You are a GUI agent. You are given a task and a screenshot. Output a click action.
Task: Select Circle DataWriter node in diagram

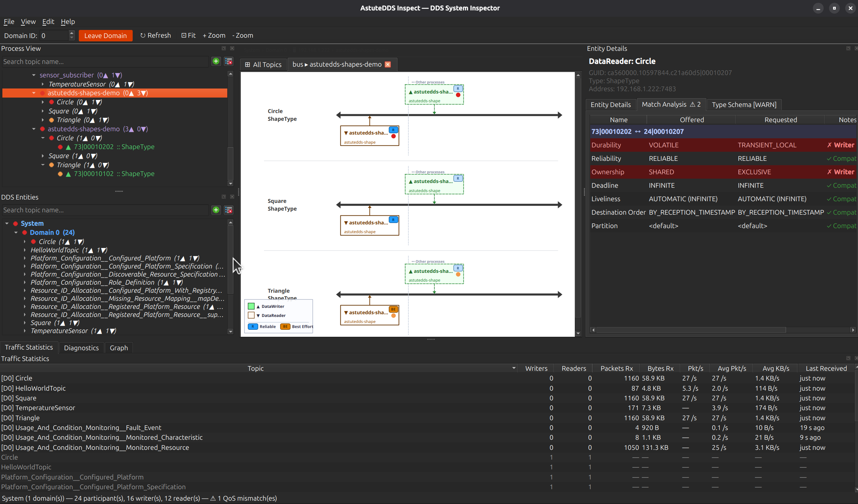[x=434, y=95]
